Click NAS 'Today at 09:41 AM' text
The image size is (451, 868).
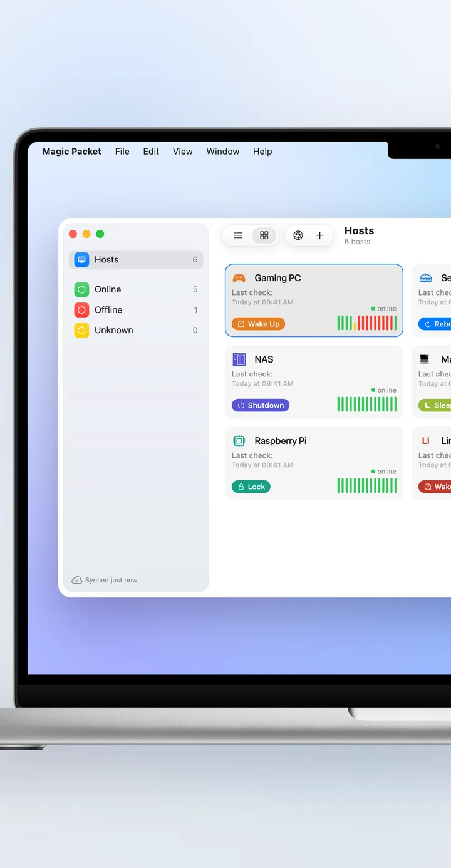262,384
